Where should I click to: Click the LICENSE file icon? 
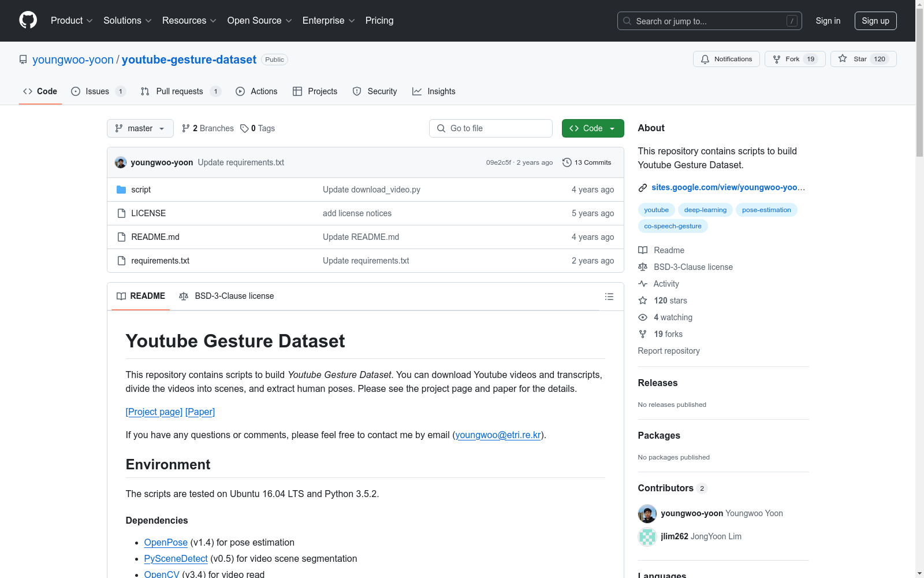tap(121, 213)
